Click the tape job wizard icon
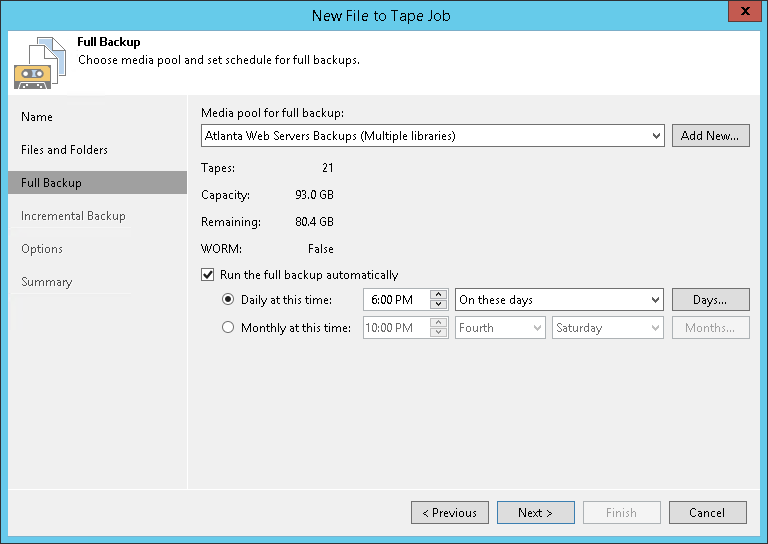The height and width of the screenshot is (544, 768). coord(35,62)
